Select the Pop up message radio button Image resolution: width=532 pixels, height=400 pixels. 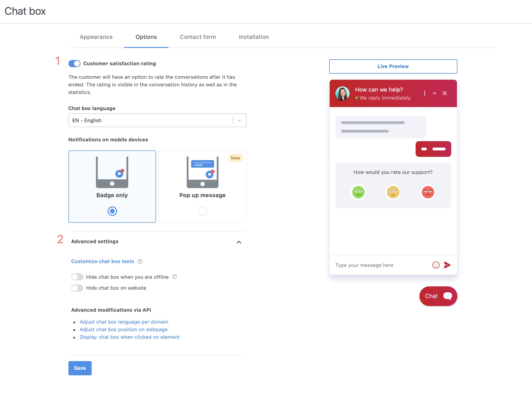pos(202,211)
